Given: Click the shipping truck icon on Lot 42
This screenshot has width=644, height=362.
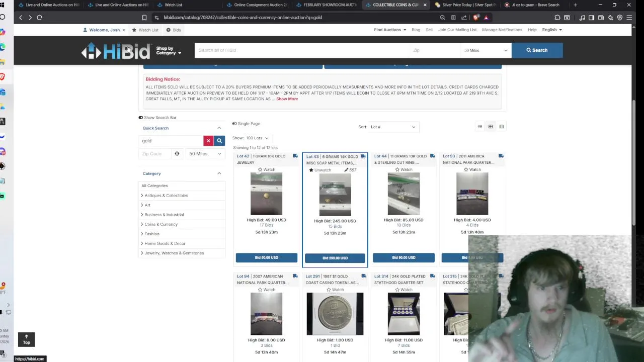Looking at the screenshot, I should pos(295,156).
